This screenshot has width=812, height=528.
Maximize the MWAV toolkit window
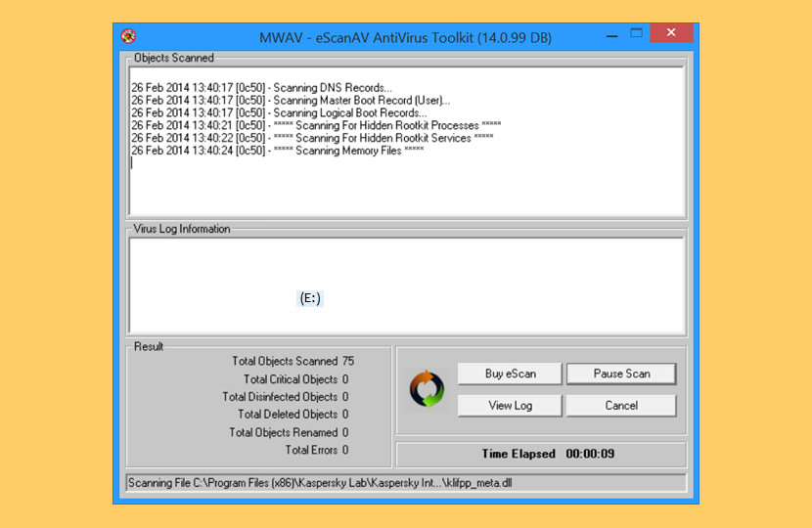(x=636, y=35)
